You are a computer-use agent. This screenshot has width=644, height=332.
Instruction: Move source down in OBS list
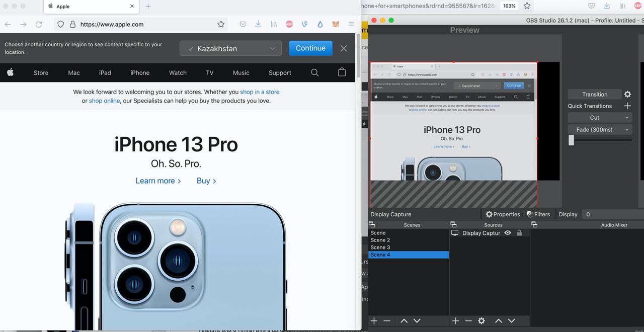[x=512, y=321]
